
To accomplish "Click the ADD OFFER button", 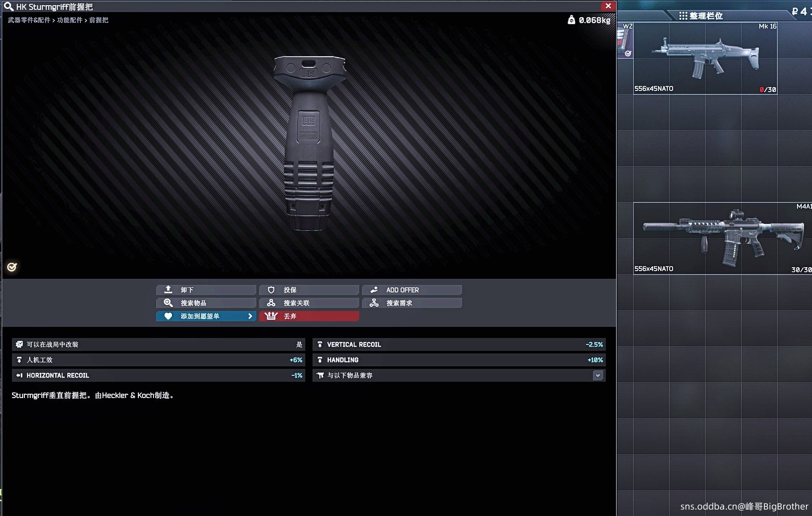I will coord(412,290).
